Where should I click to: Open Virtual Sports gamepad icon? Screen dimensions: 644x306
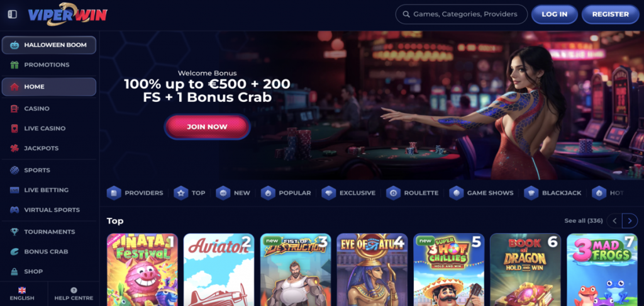pyautogui.click(x=15, y=210)
